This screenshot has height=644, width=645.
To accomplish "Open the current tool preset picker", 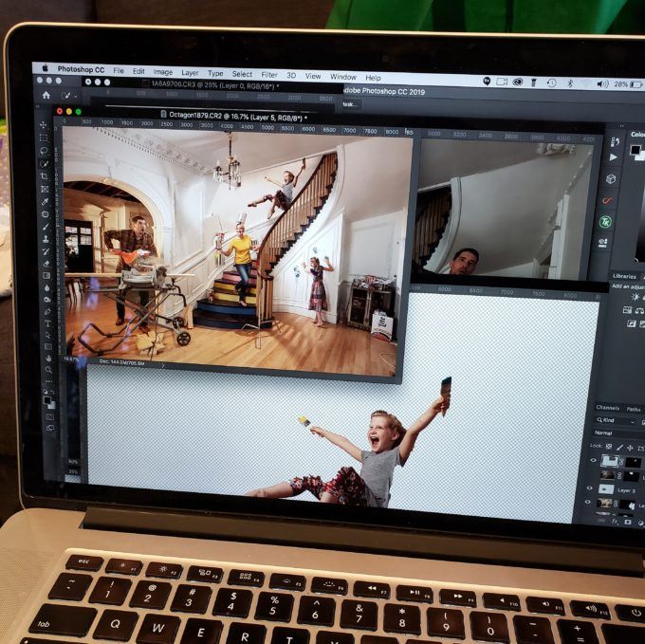I will (x=68, y=96).
